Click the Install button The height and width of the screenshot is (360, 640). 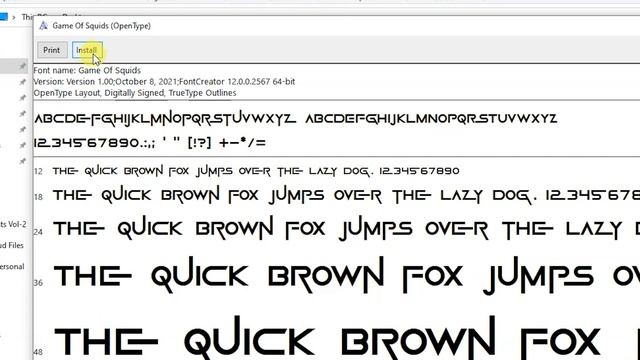87,50
